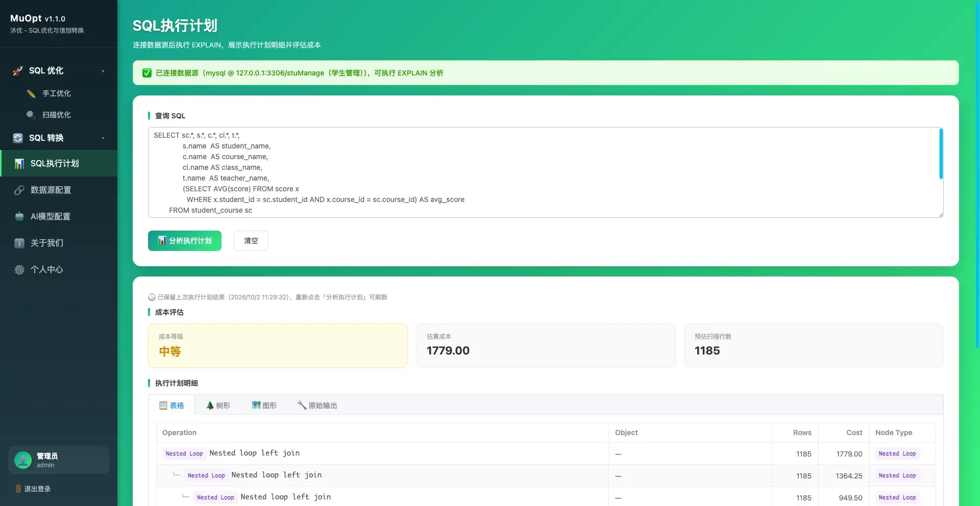
Task: Click the link icon for 数据源配置
Action: 19,190
